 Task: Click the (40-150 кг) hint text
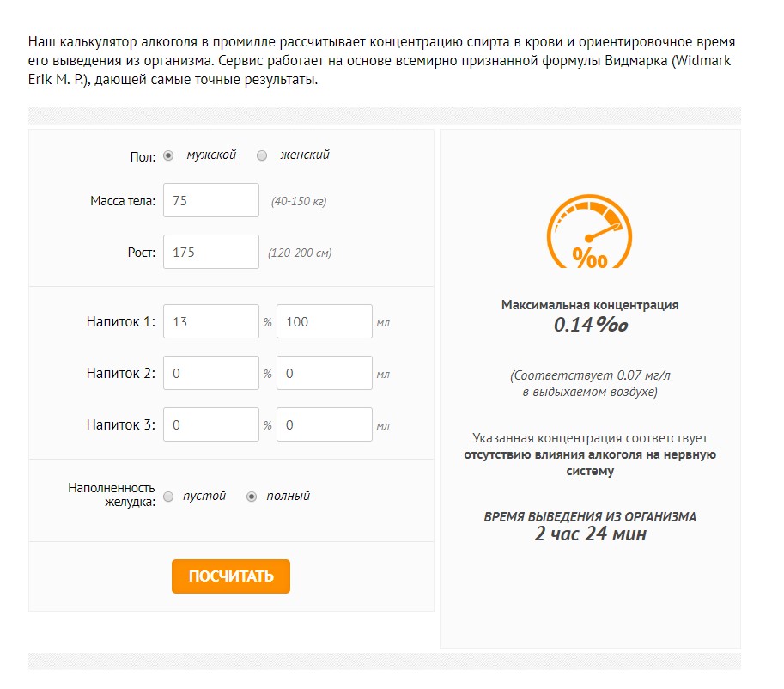(x=299, y=201)
